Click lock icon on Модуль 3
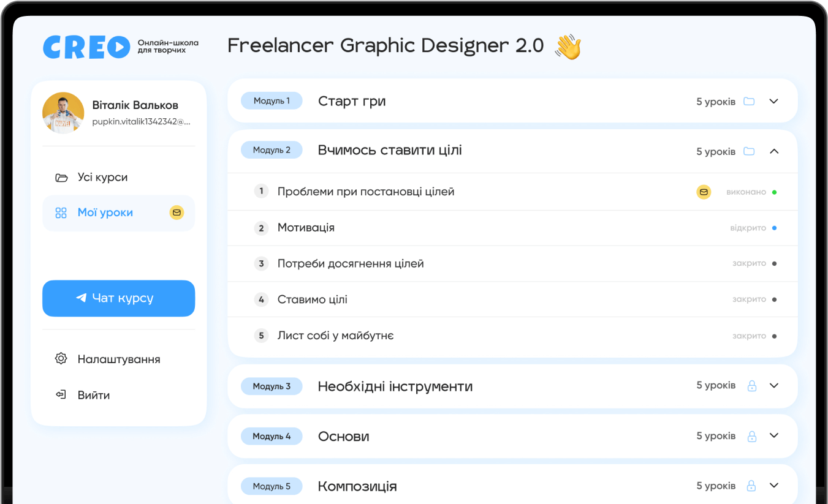 (752, 386)
